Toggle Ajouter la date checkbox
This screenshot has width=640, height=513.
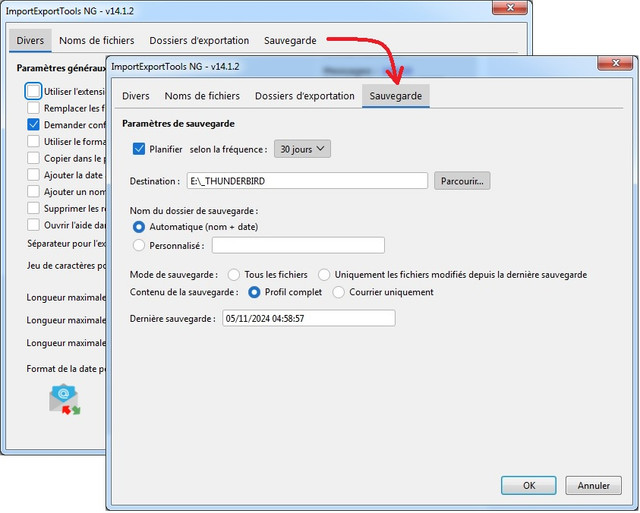click(x=33, y=175)
